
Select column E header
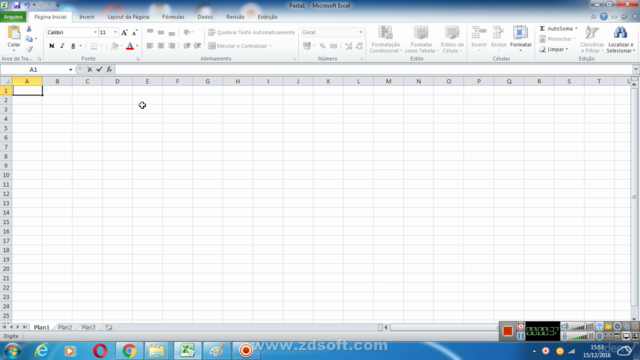tap(147, 81)
